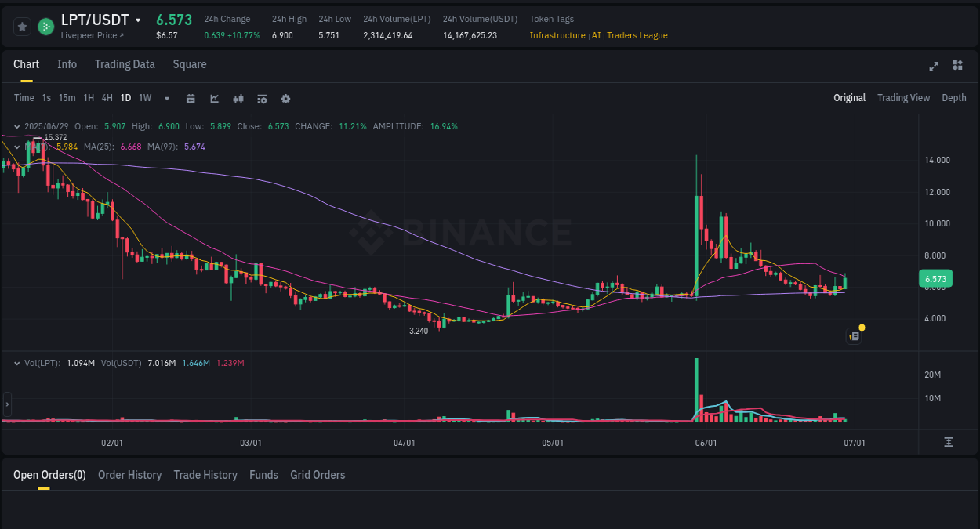
Task: Click the green 6.573 price tag marker
Action: pyautogui.click(x=938, y=278)
